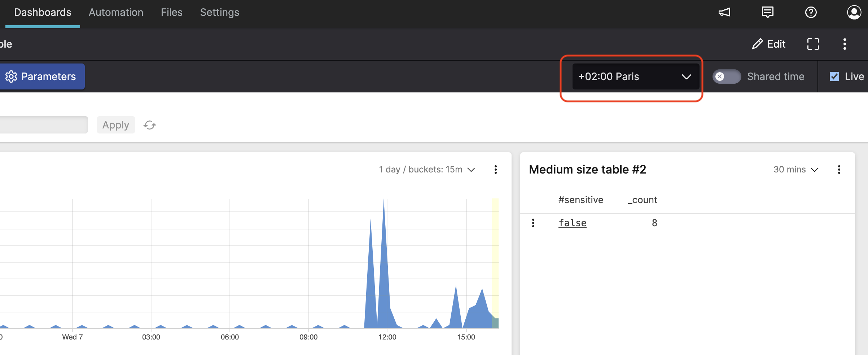Open row actions menu for false row
The width and height of the screenshot is (868, 355).
click(x=533, y=223)
